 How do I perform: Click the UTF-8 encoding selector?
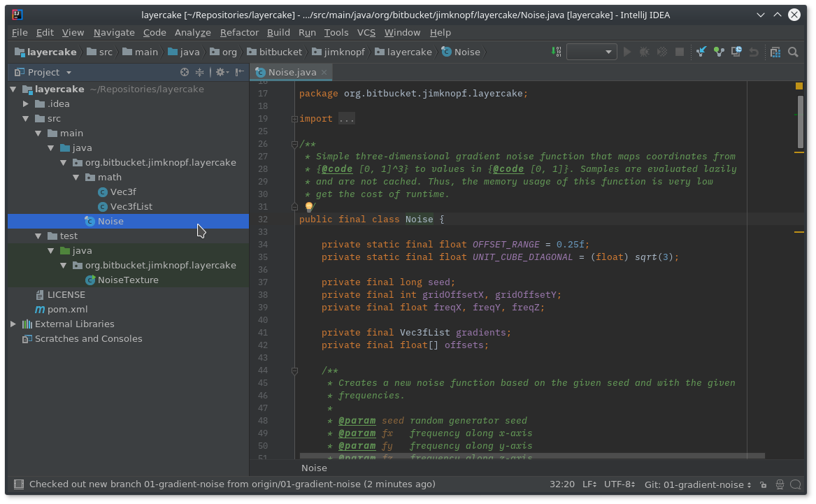pyautogui.click(x=620, y=484)
